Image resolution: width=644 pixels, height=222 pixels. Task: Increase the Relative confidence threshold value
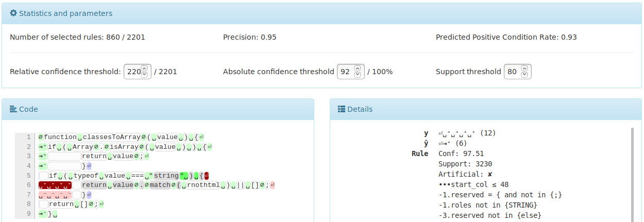[x=144, y=69]
